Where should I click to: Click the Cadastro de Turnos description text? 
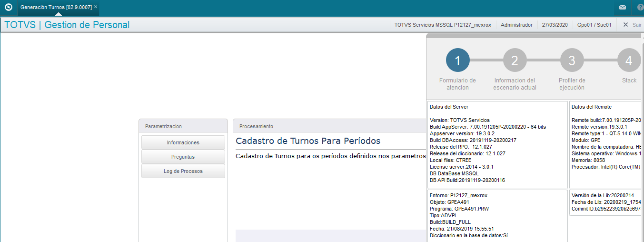tap(330, 156)
